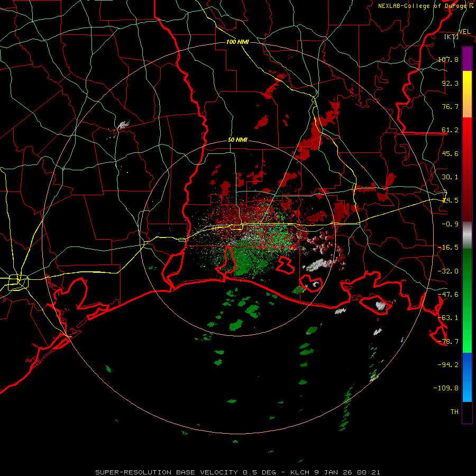This screenshot has height=476, width=476.
Task: Click the 61.2 velocity scale value
Action: click(x=450, y=130)
